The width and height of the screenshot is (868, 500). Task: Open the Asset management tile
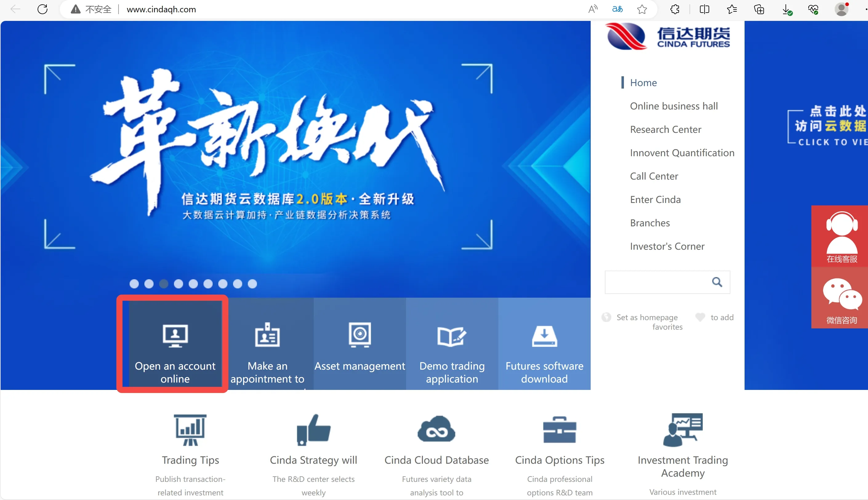(x=360, y=344)
